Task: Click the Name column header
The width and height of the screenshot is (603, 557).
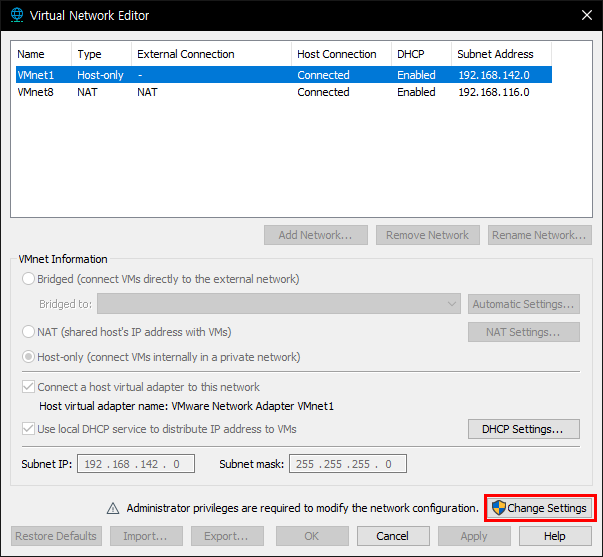Action: [x=41, y=54]
